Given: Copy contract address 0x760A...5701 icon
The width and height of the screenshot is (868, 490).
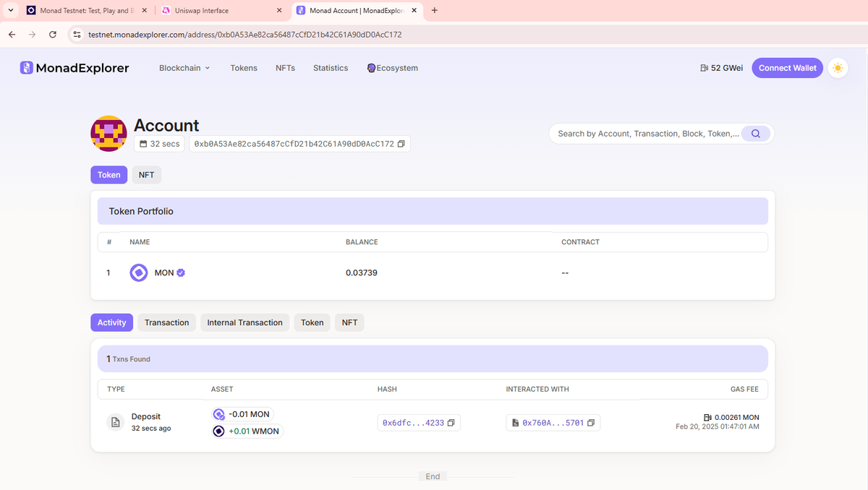Looking at the screenshot, I should tap(591, 423).
